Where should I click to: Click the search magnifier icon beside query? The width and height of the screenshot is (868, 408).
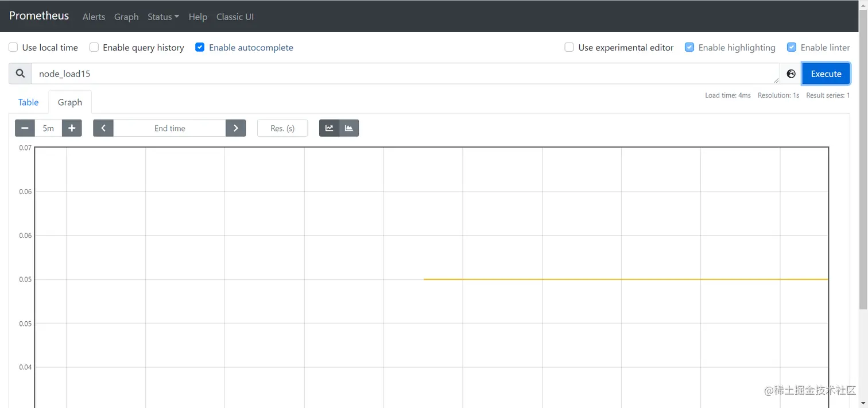click(x=20, y=74)
